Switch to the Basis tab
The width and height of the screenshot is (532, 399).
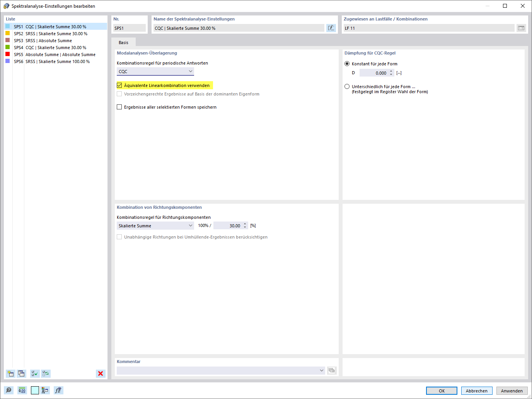pos(123,43)
